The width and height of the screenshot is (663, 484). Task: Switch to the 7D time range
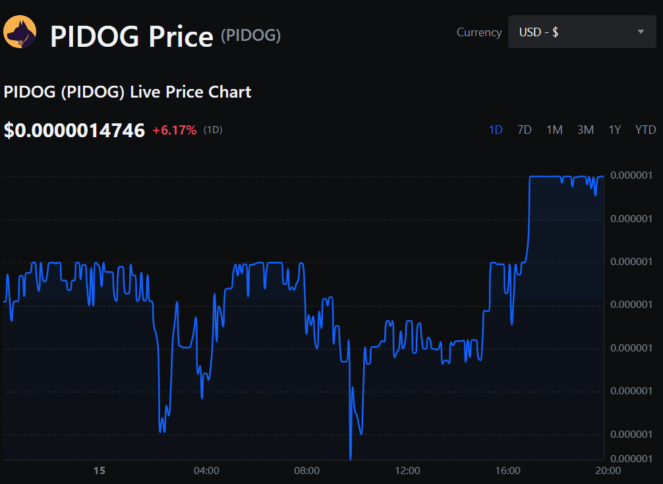(x=524, y=130)
